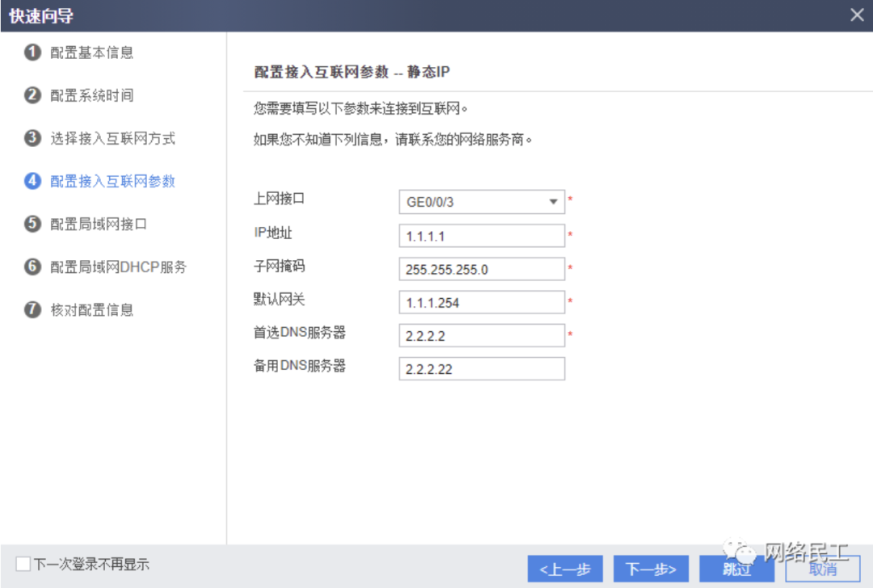Click the <上一步 button
The width and height of the screenshot is (873, 588).
[x=564, y=569]
